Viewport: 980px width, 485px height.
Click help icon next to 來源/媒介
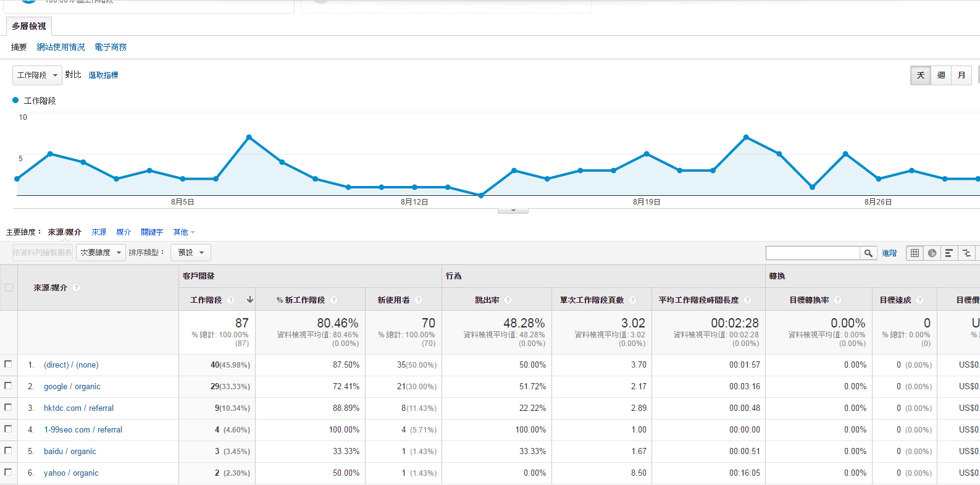point(77,288)
